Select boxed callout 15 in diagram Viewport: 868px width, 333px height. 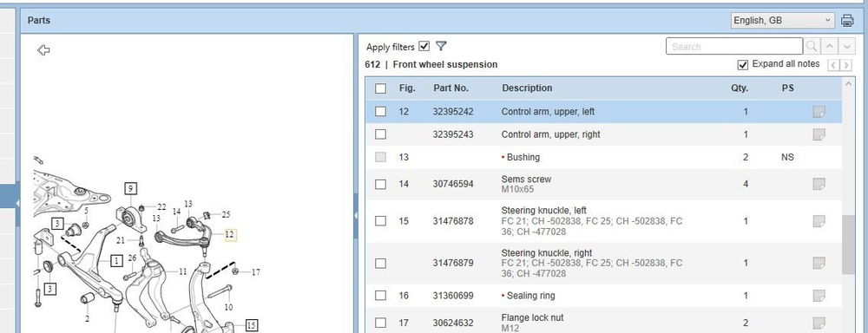click(252, 326)
